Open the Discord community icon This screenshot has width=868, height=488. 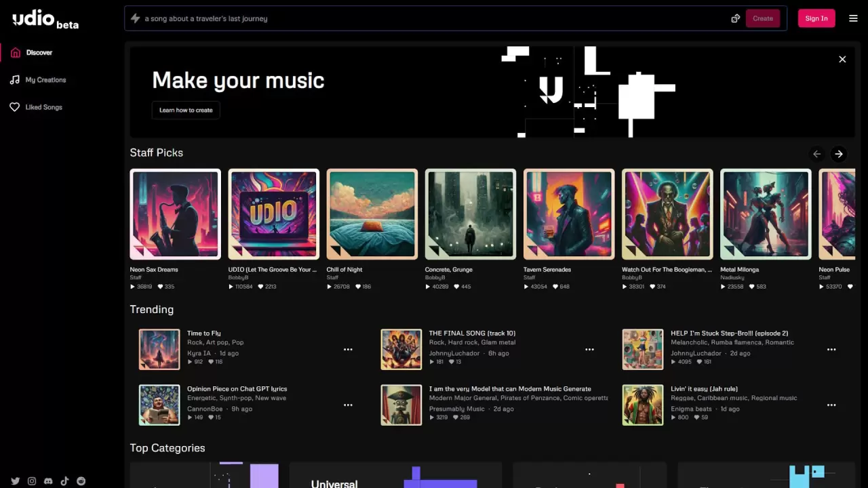click(48, 481)
